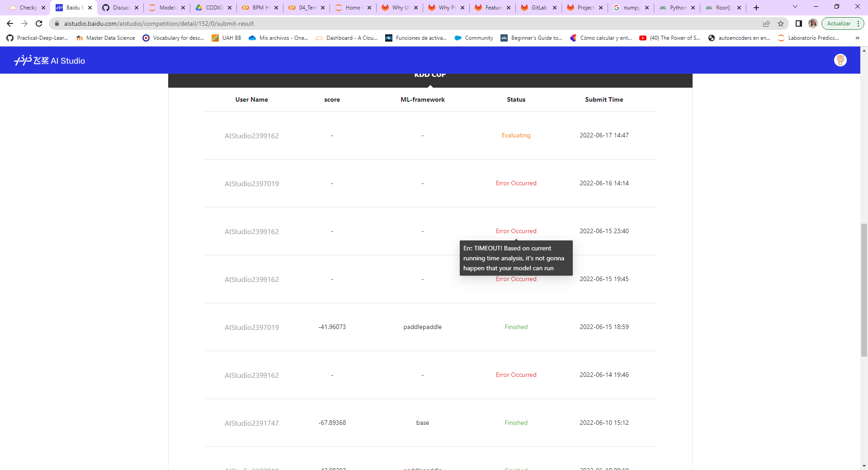The width and height of the screenshot is (868, 470).
Task: Open Chrome side panel icon
Action: click(x=799, y=23)
